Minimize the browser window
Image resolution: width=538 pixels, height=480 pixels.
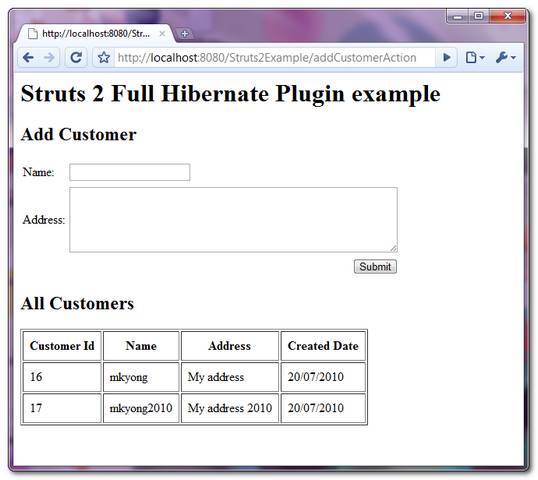click(458, 16)
